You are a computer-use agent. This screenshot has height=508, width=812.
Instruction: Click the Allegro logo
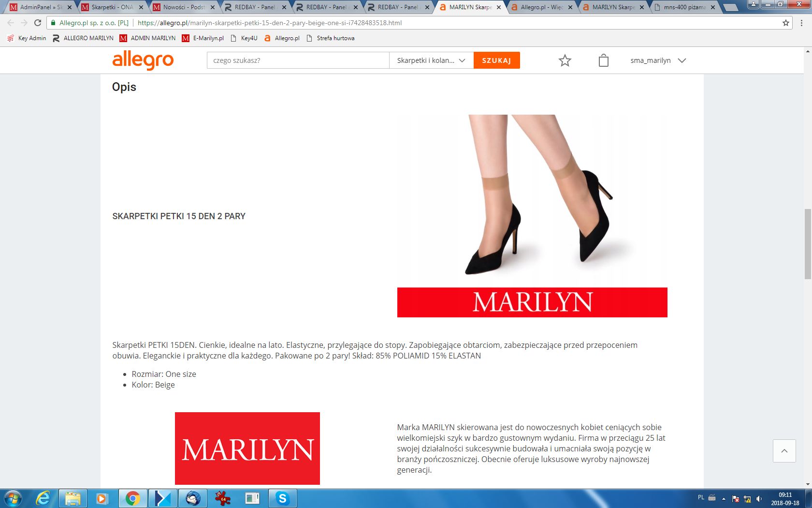143,60
